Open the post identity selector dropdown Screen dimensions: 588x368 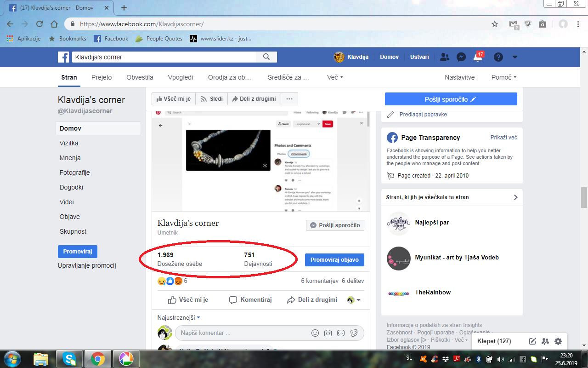pyautogui.click(x=353, y=300)
